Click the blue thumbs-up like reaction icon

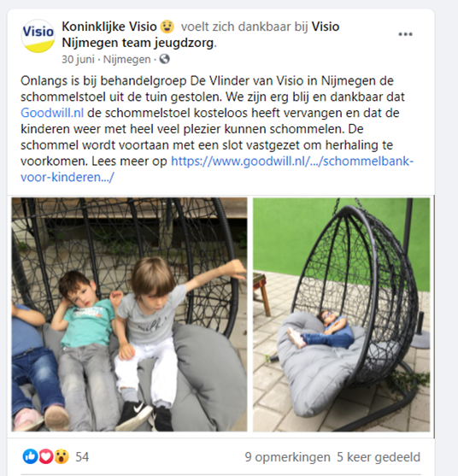tap(30, 456)
